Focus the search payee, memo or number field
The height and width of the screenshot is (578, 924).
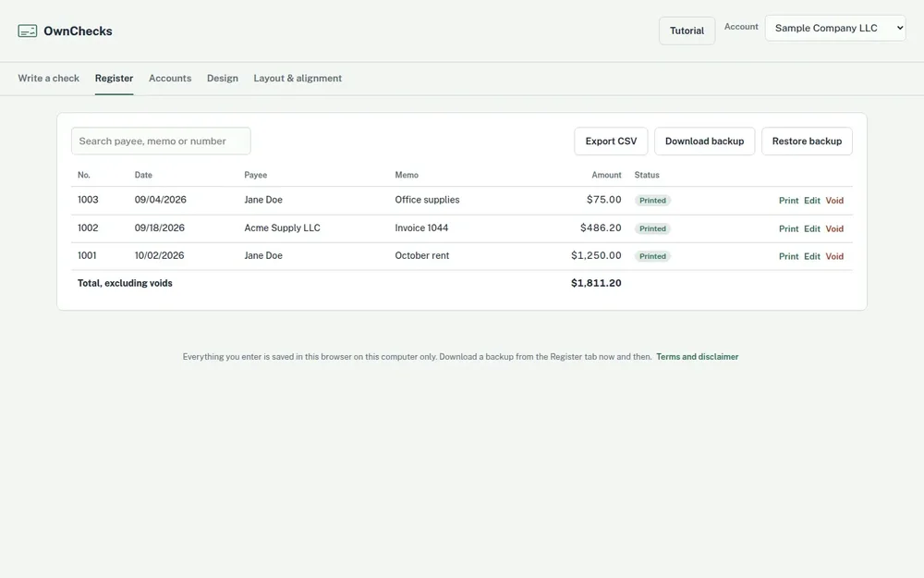pos(161,141)
